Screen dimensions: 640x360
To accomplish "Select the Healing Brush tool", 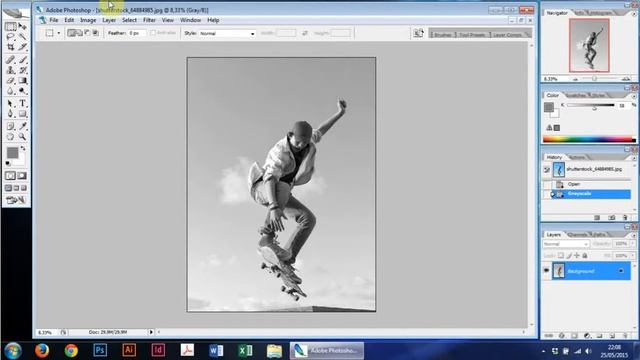I will pos(10,60).
